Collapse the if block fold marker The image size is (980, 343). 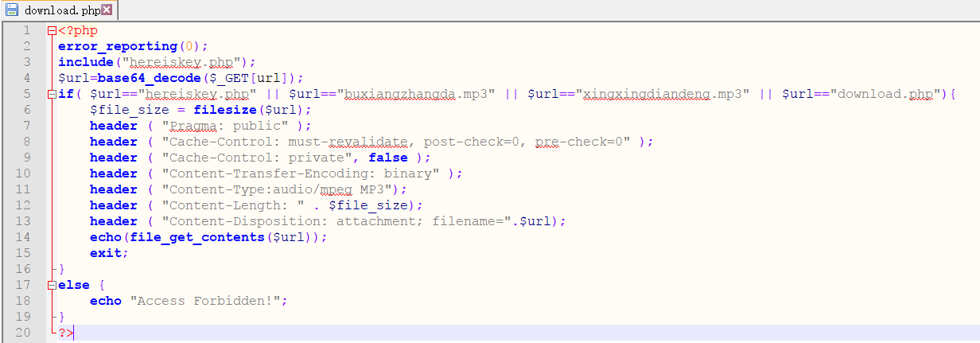tap(52, 94)
